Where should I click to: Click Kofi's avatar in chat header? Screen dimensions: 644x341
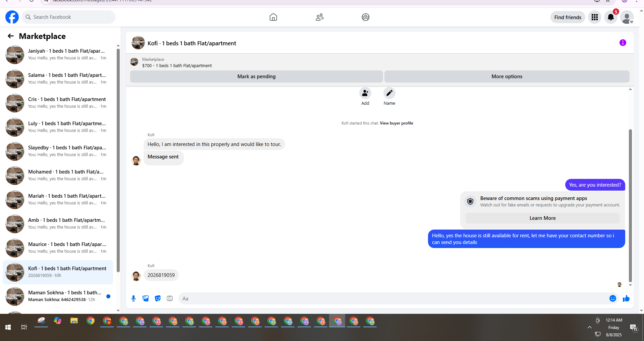pyautogui.click(x=138, y=43)
